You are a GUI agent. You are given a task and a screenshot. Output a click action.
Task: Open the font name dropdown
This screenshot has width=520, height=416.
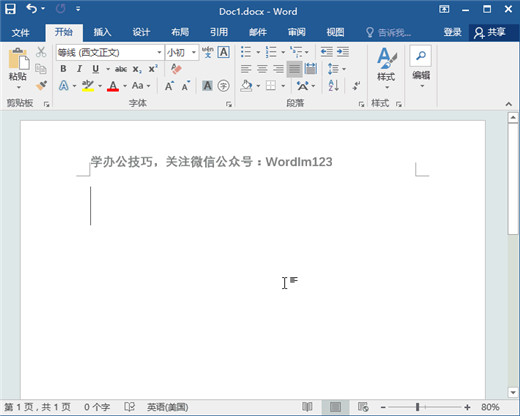coord(159,52)
